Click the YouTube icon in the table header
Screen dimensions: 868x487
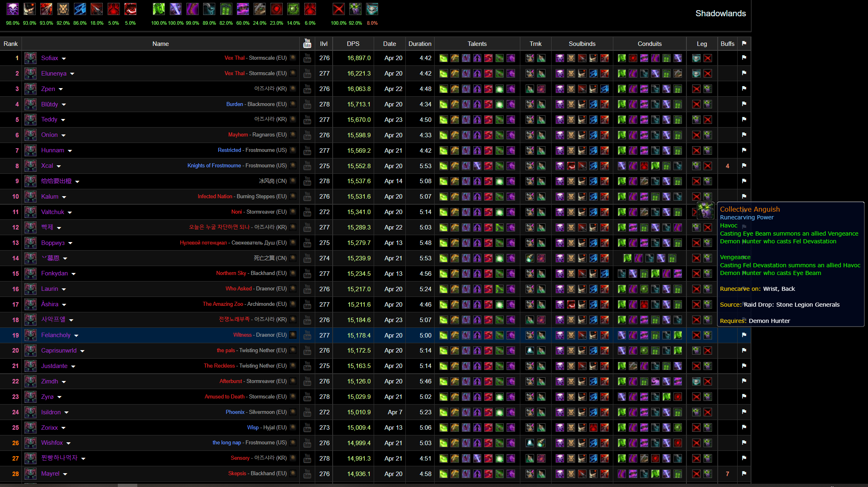pyautogui.click(x=307, y=43)
